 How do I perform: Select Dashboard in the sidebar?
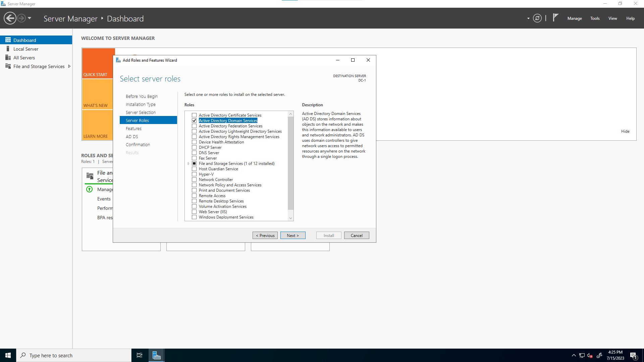(x=36, y=40)
